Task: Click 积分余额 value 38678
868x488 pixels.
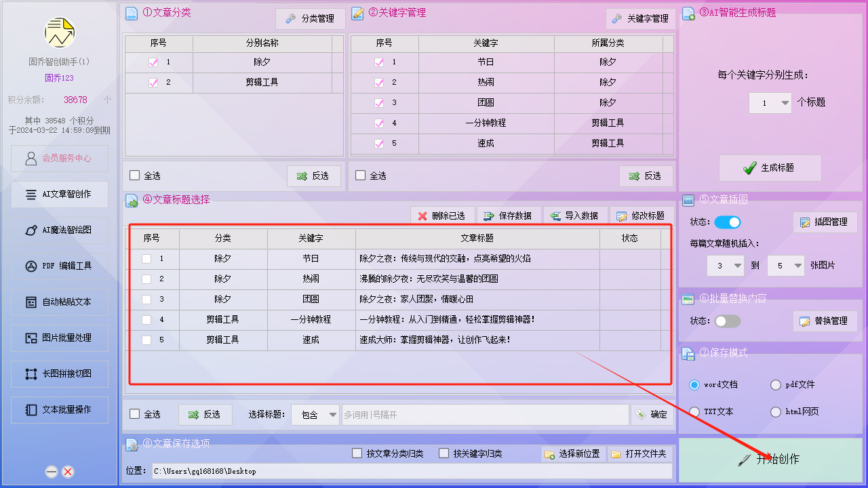Action: (75, 100)
